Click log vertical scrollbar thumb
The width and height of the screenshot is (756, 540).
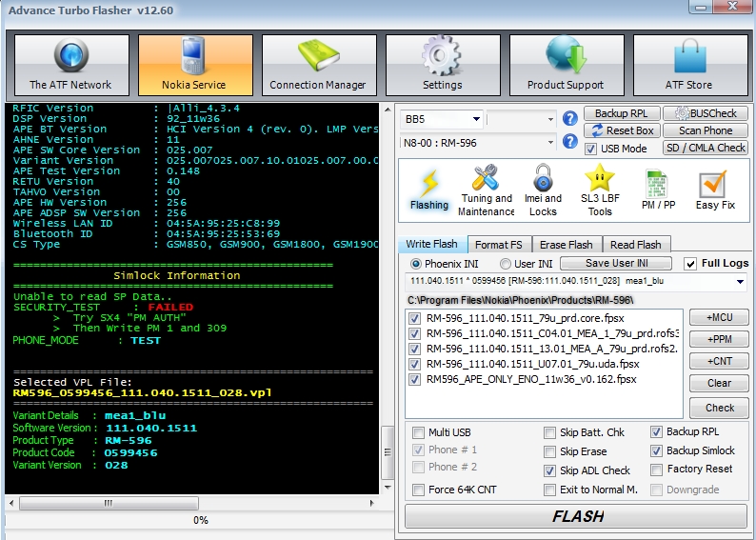click(388, 452)
